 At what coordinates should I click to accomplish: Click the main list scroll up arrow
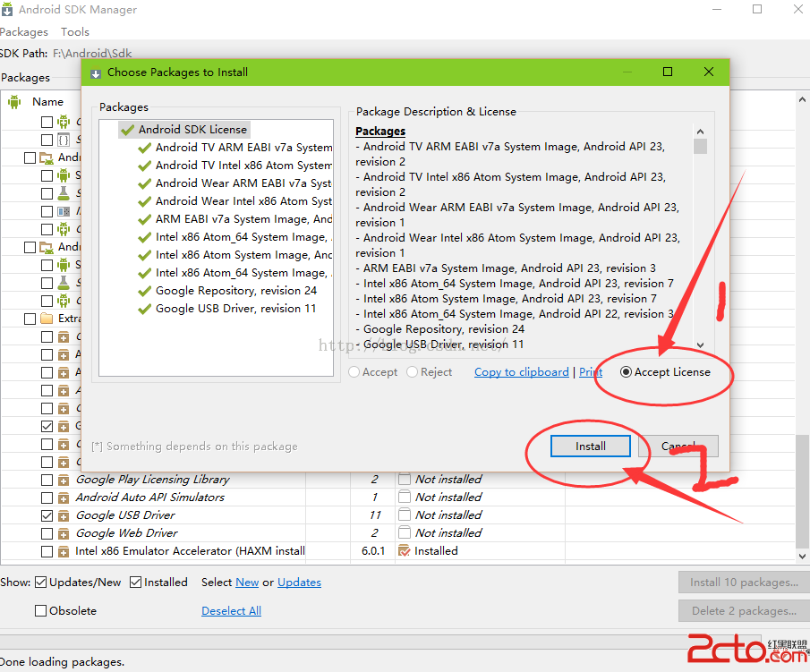(802, 99)
